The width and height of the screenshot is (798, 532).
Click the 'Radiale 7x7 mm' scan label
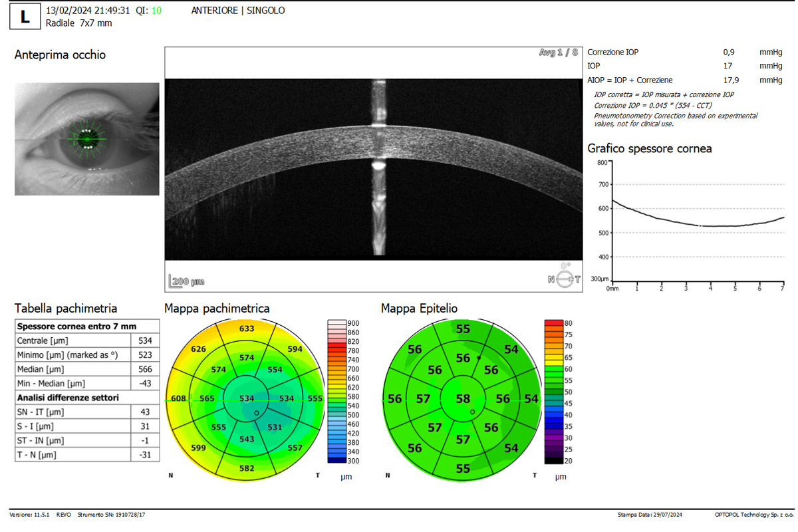coord(79,23)
